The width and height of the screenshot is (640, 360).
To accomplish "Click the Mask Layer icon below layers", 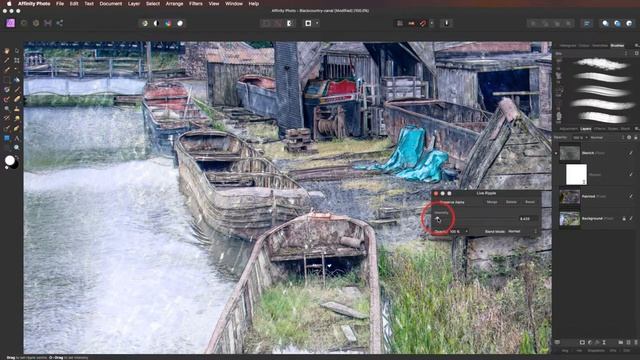I will [x=582, y=342].
